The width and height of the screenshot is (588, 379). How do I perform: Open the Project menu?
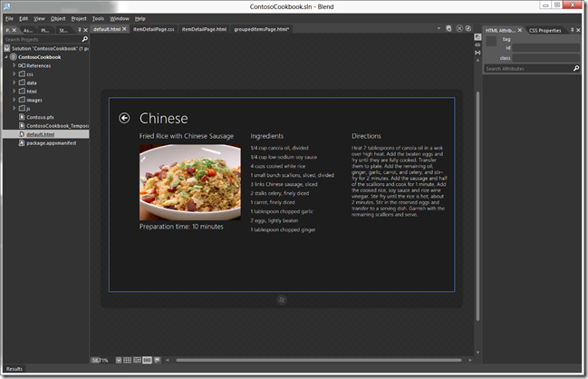(79, 18)
